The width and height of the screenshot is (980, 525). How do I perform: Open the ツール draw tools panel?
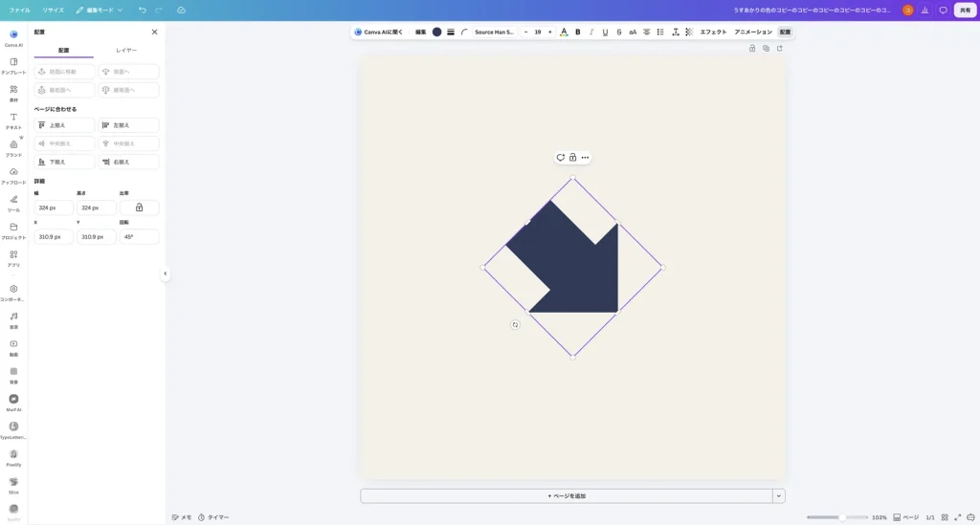(13, 203)
